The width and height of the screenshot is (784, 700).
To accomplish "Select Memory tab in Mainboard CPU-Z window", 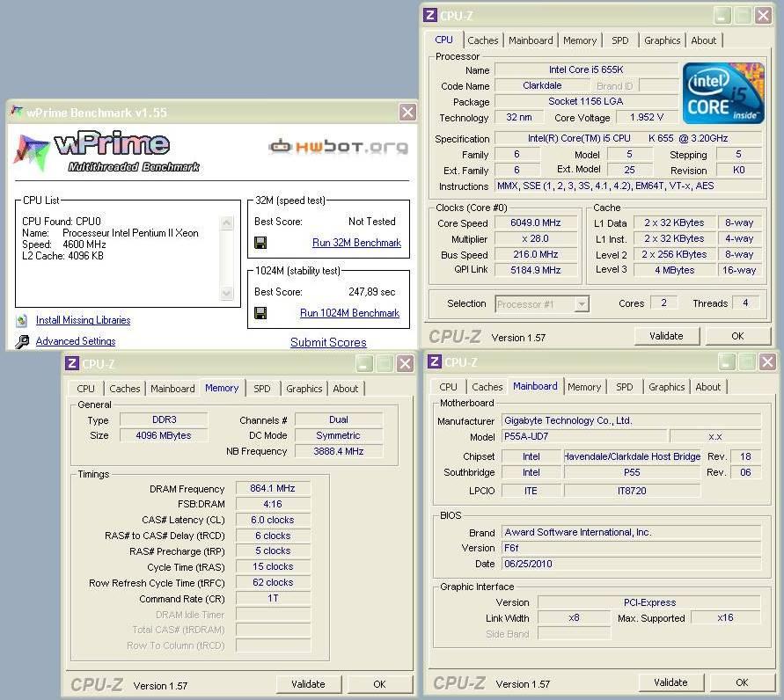I will pyautogui.click(x=584, y=387).
